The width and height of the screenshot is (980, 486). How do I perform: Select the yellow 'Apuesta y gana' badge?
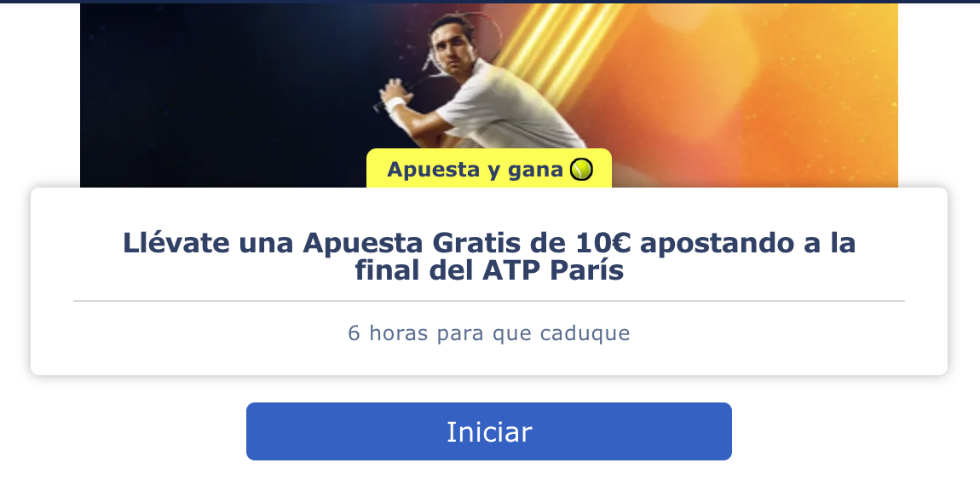point(489,169)
